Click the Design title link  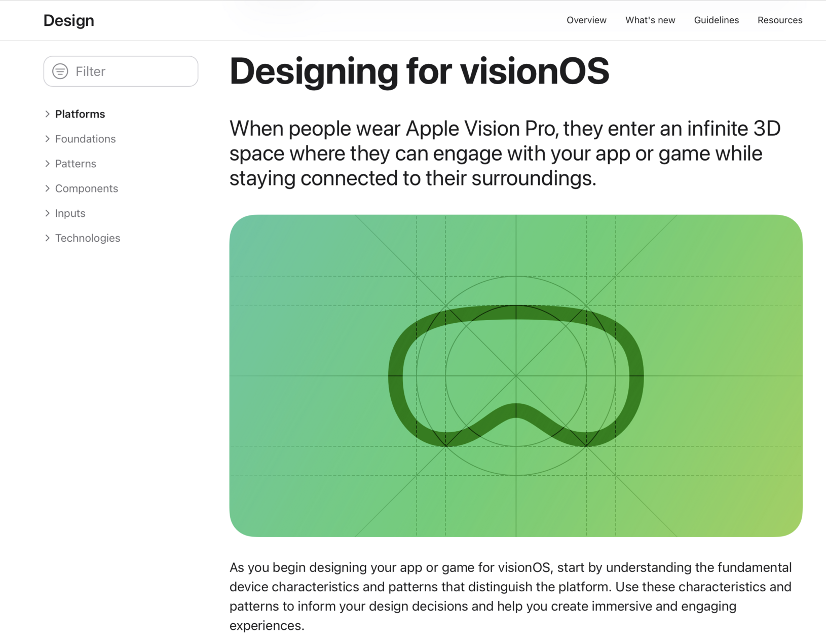[x=69, y=21]
